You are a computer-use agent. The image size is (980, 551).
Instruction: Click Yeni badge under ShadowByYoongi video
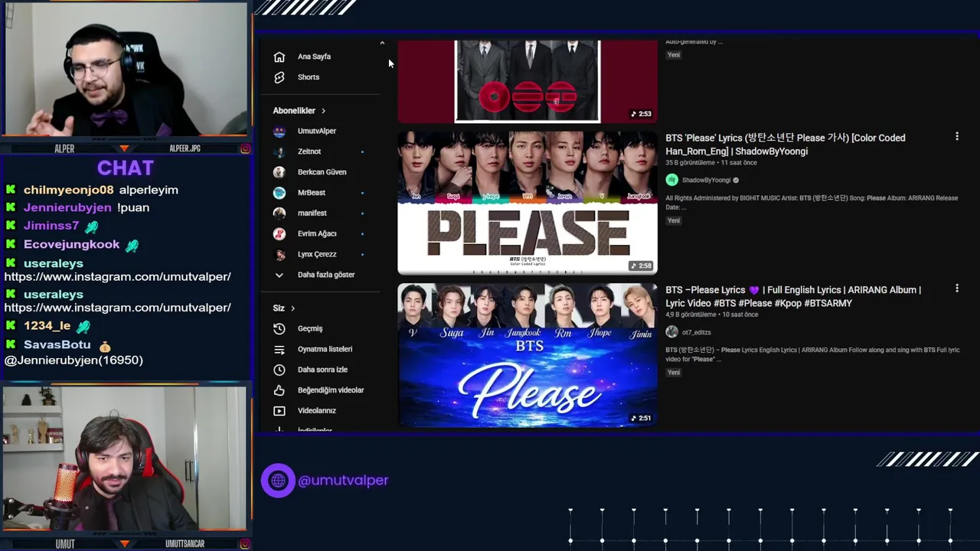pyautogui.click(x=674, y=220)
